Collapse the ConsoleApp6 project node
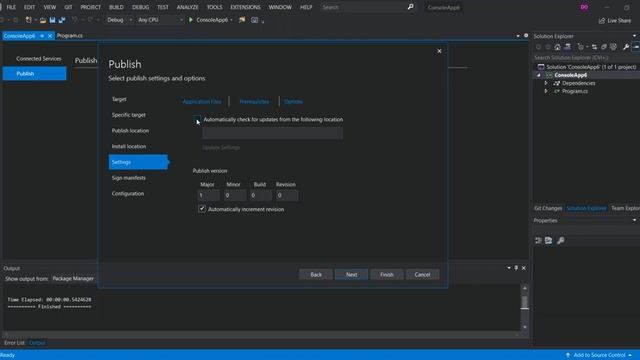Screen dimensions: 640x360 (x=539, y=75)
